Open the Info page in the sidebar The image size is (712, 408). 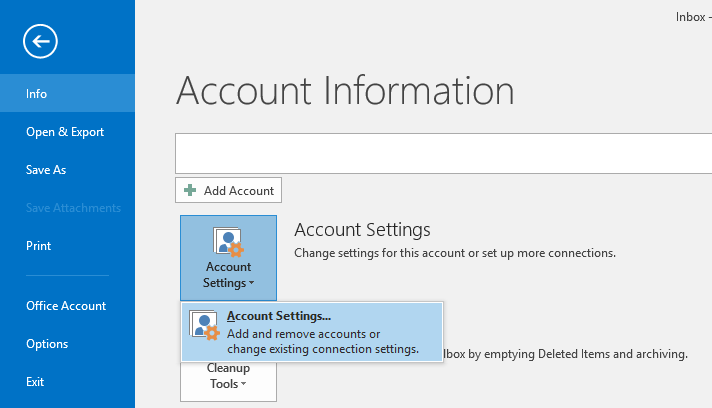[x=67, y=93]
